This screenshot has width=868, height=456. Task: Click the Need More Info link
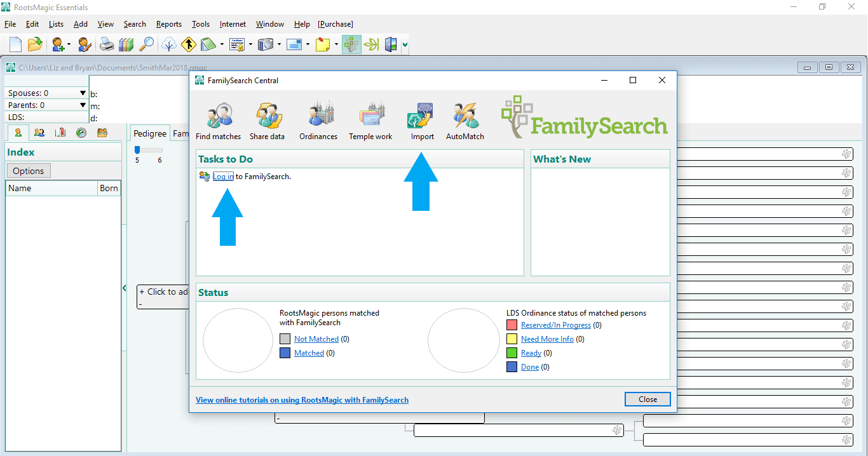tap(547, 339)
